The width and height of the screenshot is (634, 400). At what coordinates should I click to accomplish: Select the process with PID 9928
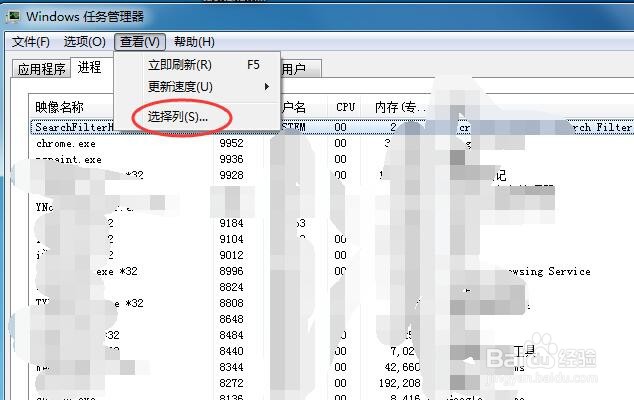(231, 176)
